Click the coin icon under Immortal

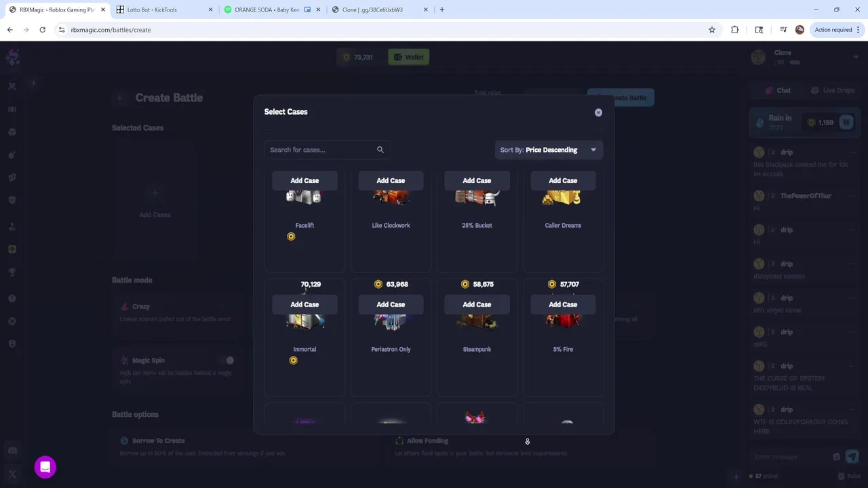293,361
